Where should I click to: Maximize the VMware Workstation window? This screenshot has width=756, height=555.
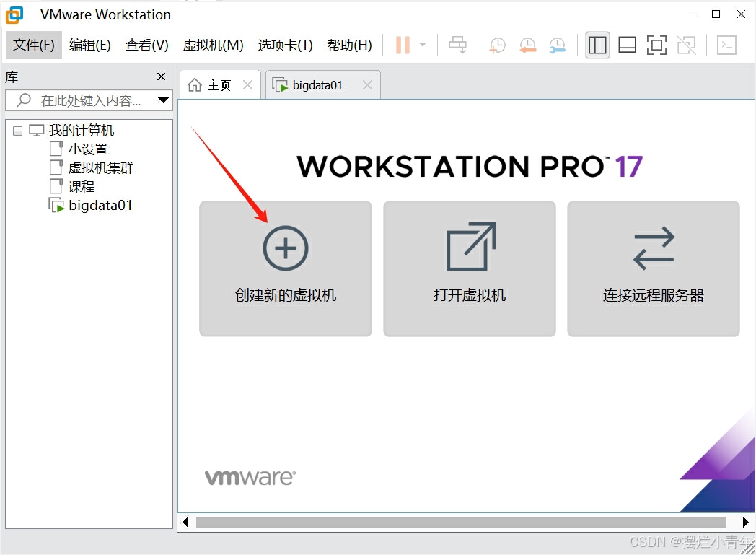[x=716, y=14]
